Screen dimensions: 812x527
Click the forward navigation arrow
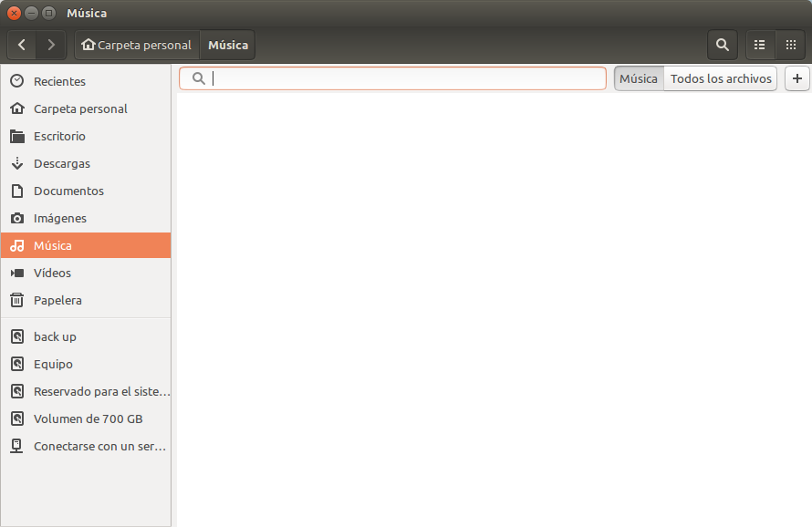pos(51,45)
